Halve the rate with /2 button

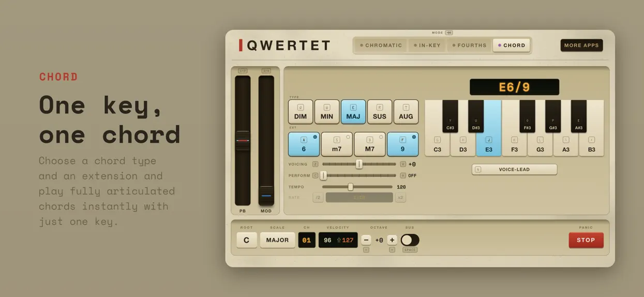point(318,197)
